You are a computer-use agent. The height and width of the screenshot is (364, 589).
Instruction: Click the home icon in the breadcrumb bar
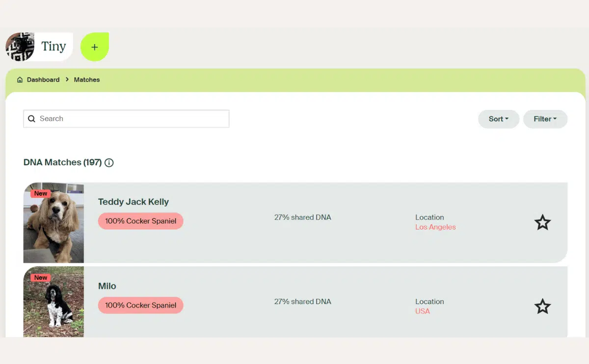coord(20,79)
